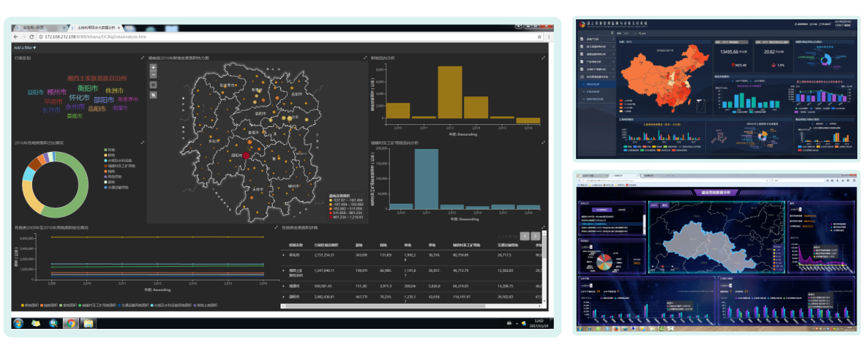Click the large red bubble on the map
Viewport: 868px width, 351px height.
click(x=247, y=155)
